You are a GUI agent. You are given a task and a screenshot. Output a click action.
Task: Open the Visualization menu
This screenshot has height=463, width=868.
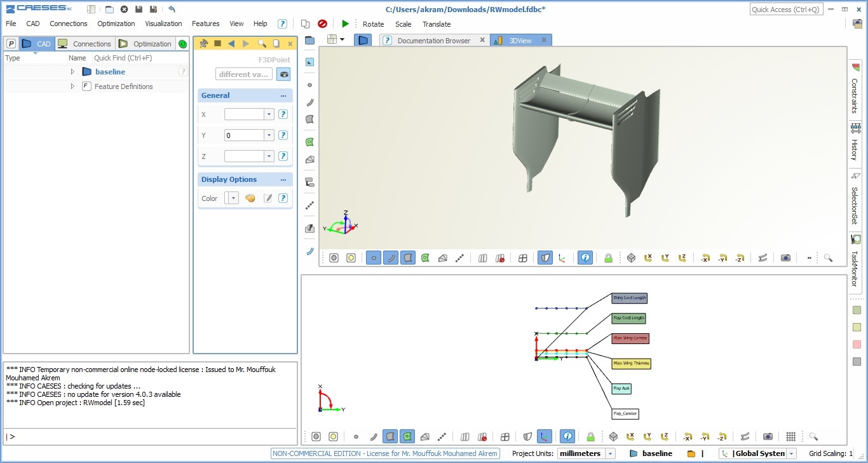tap(163, 24)
